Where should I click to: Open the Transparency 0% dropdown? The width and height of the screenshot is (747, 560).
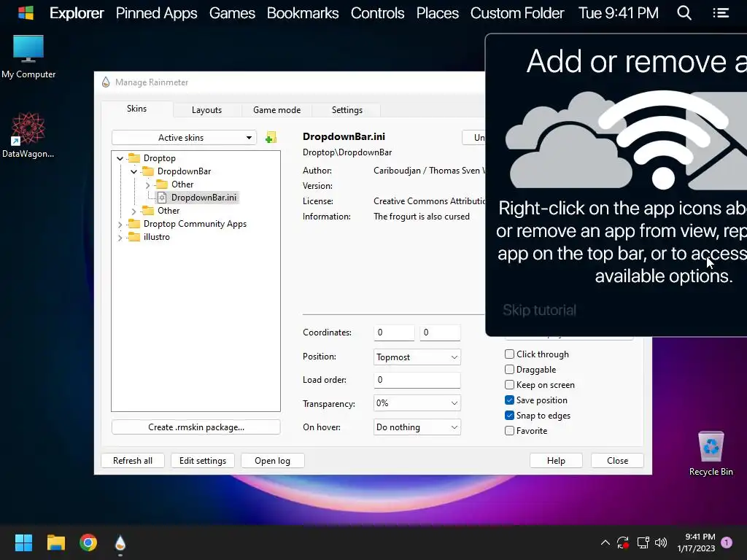click(417, 403)
